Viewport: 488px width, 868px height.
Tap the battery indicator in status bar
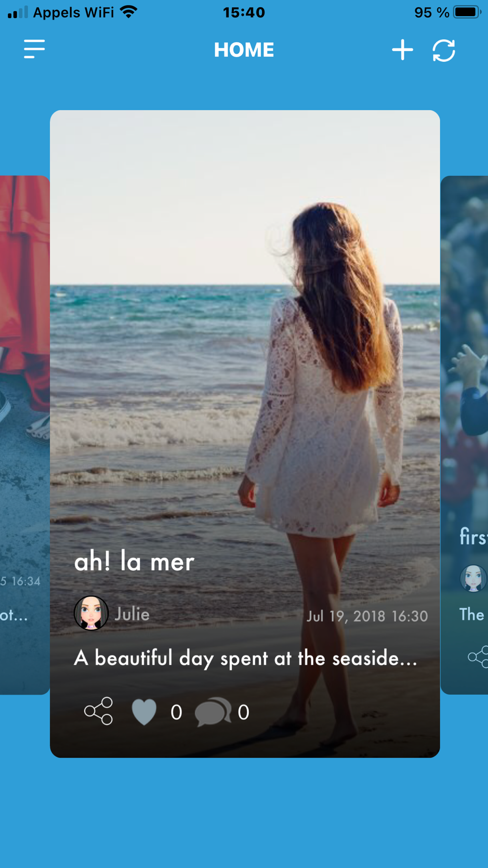[x=467, y=12]
